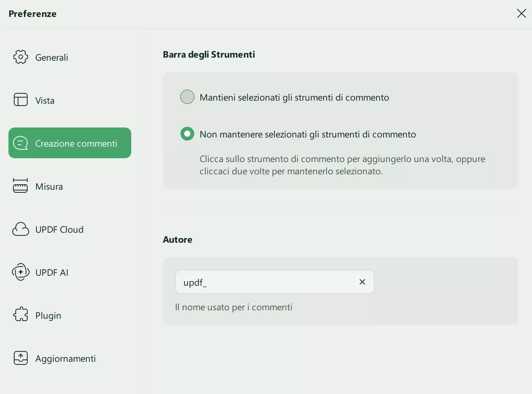Open the UPDF AI settings label
Image resolution: width=532 pixels, height=394 pixels.
coord(52,273)
